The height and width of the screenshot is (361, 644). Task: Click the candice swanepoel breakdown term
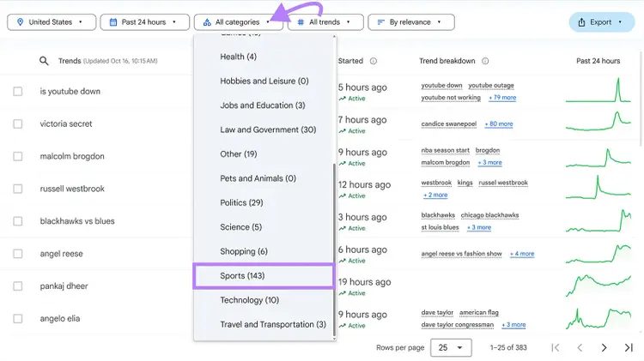(448, 123)
